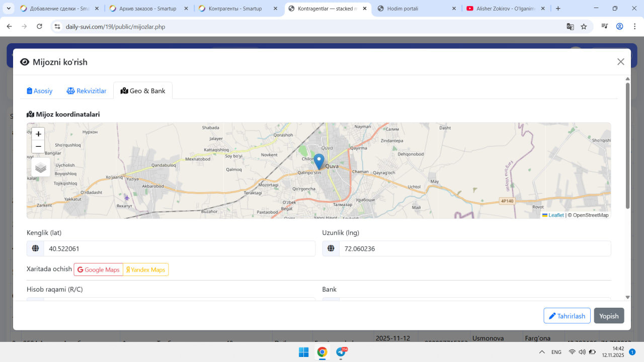
Task: Open Telegram from the taskbar
Action: (341, 352)
